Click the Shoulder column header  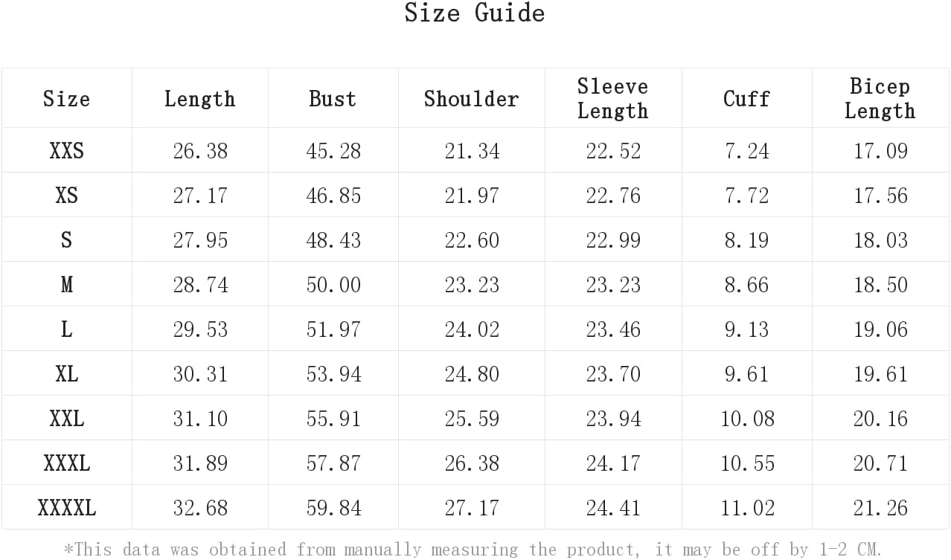[x=471, y=99]
